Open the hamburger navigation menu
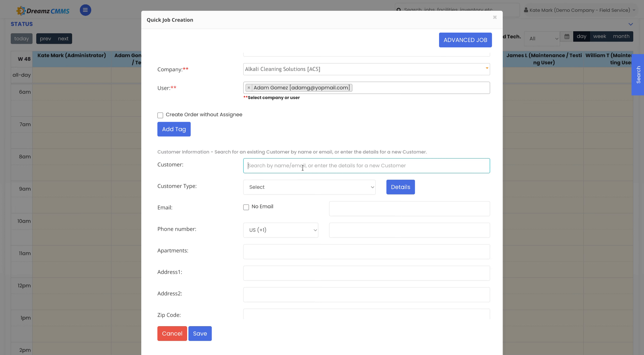This screenshot has width=644, height=355. [x=85, y=10]
